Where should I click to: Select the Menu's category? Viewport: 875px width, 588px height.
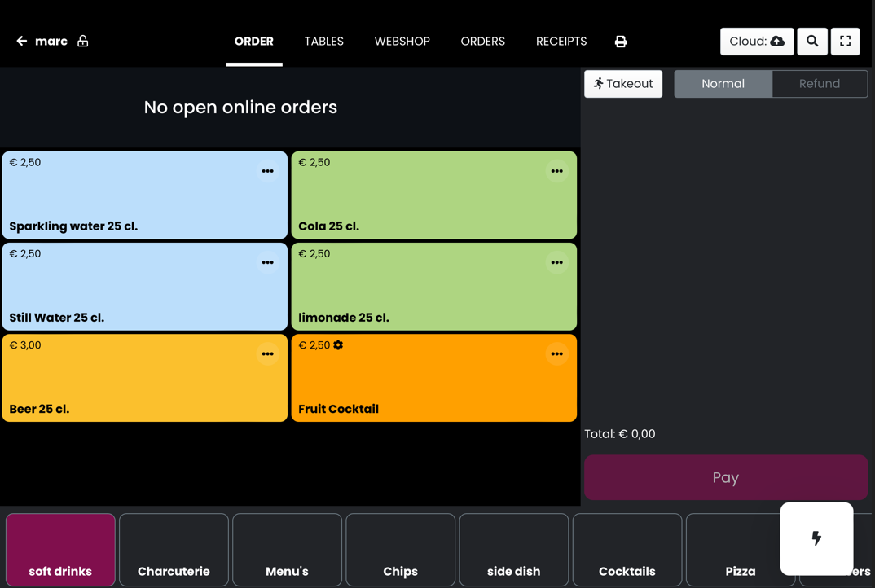coord(287,550)
